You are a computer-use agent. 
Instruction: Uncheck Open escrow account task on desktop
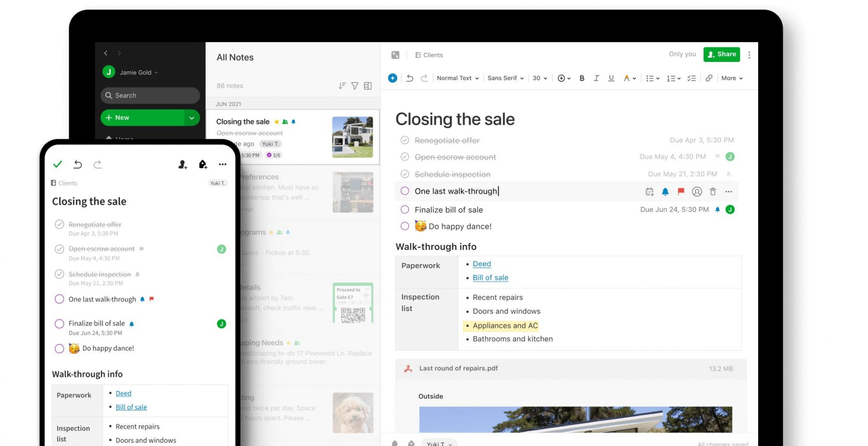tap(405, 157)
